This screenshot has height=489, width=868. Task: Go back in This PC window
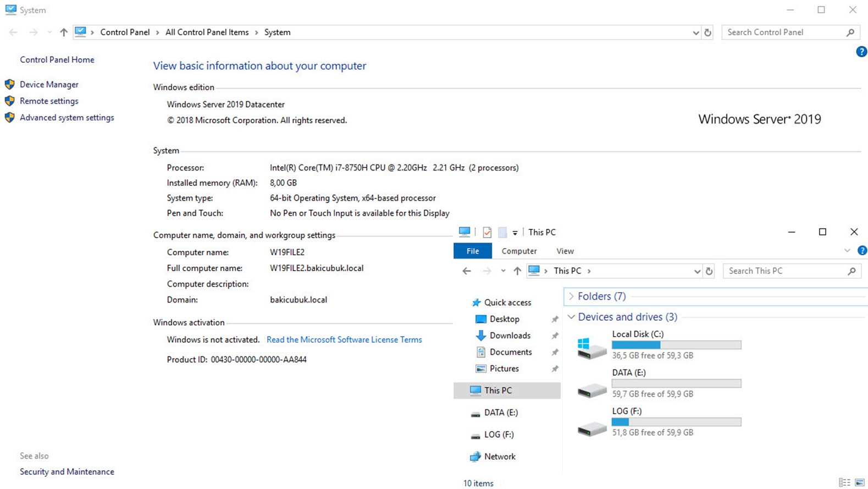click(x=466, y=271)
